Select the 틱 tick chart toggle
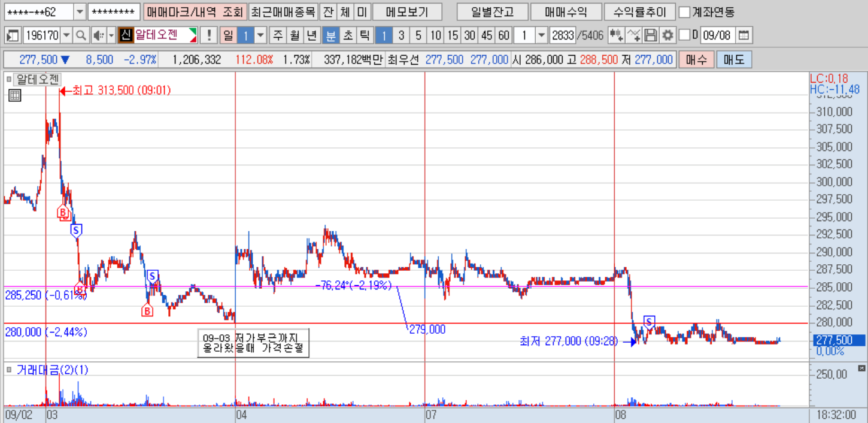The width and height of the screenshot is (868, 423). [x=364, y=35]
